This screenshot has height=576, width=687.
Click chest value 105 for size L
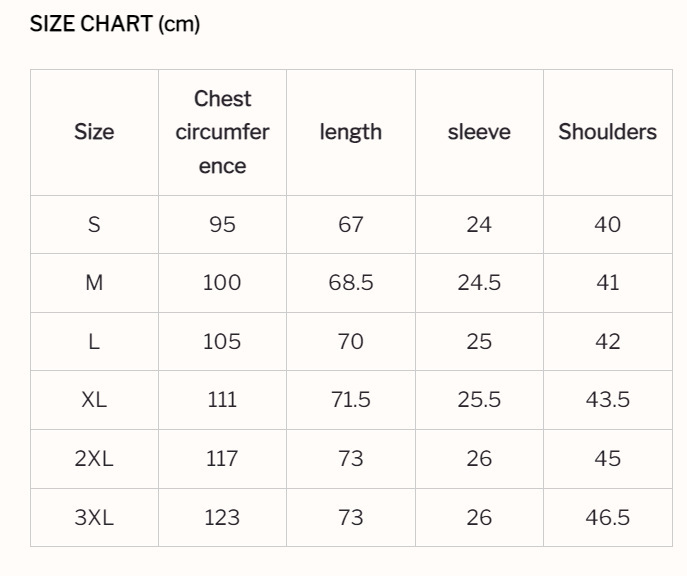pyautogui.click(x=222, y=341)
